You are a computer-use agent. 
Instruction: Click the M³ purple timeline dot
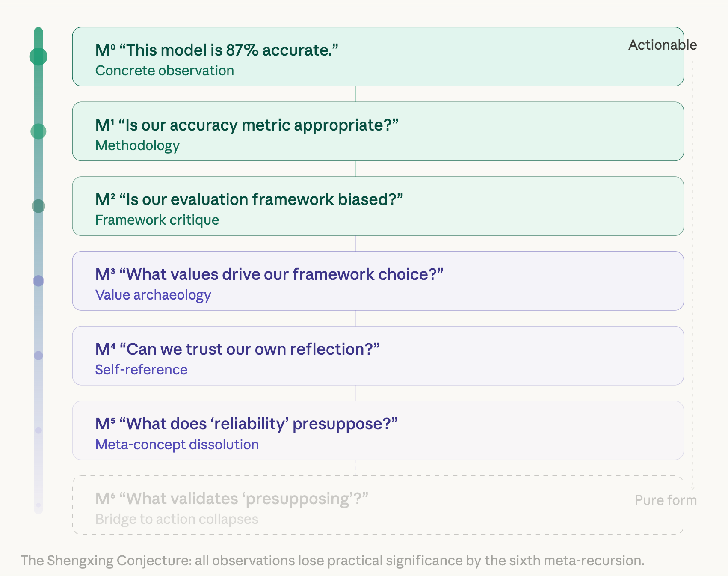pos(38,281)
